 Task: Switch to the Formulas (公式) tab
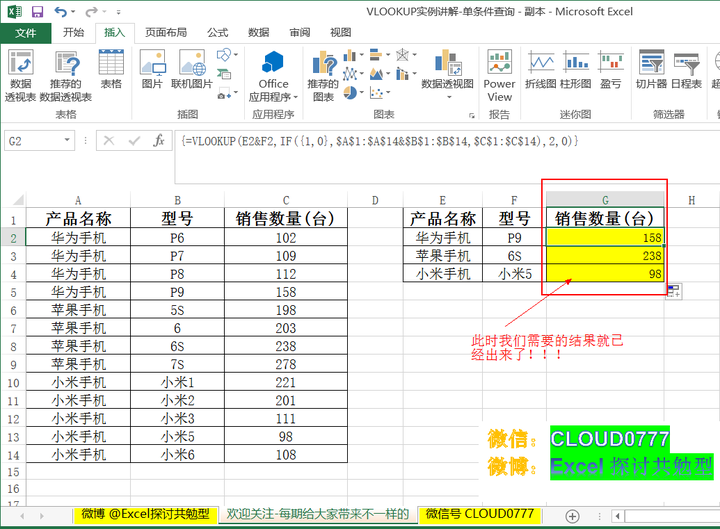pyautogui.click(x=218, y=32)
